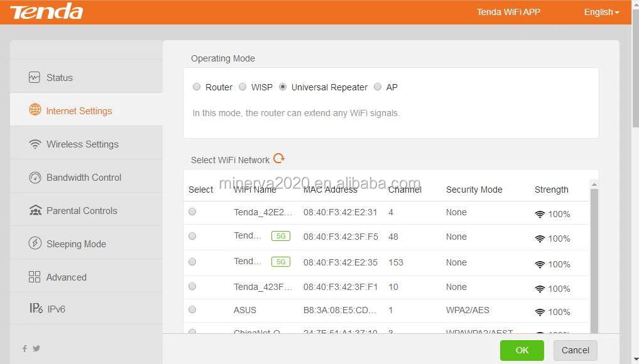Screen dimensions: 639x364
Task: Open Bandwidth Control section
Action: [87, 177]
